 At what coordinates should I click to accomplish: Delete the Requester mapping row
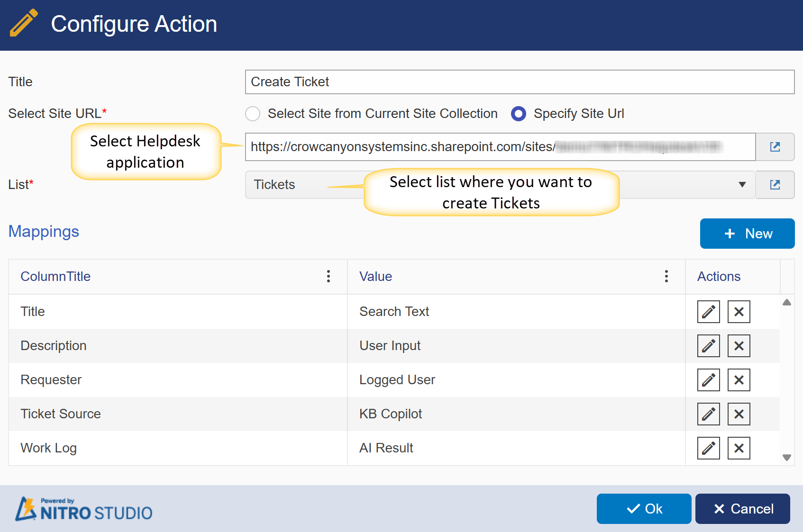[x=739, y=380]
